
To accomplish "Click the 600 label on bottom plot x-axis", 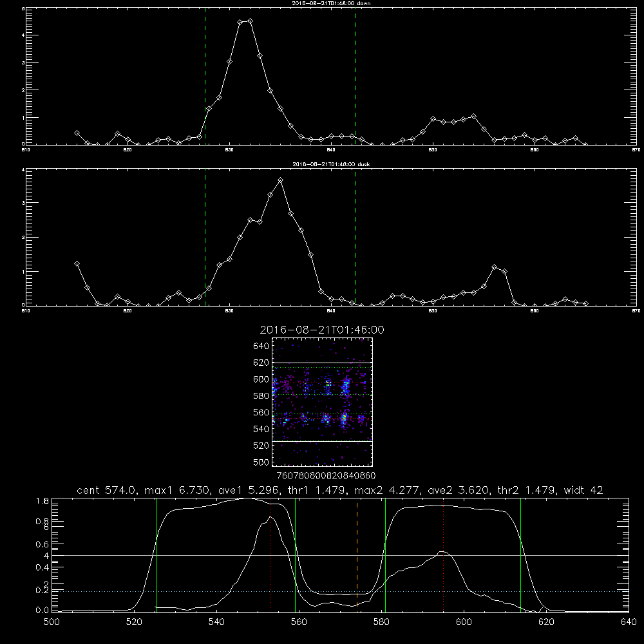I will tap(464, 622).
